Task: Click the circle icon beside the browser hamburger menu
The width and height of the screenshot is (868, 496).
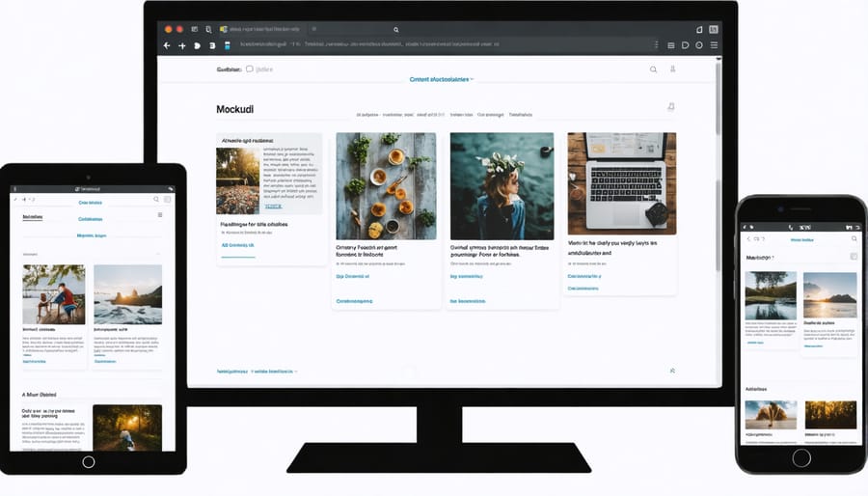Action: 699,44
